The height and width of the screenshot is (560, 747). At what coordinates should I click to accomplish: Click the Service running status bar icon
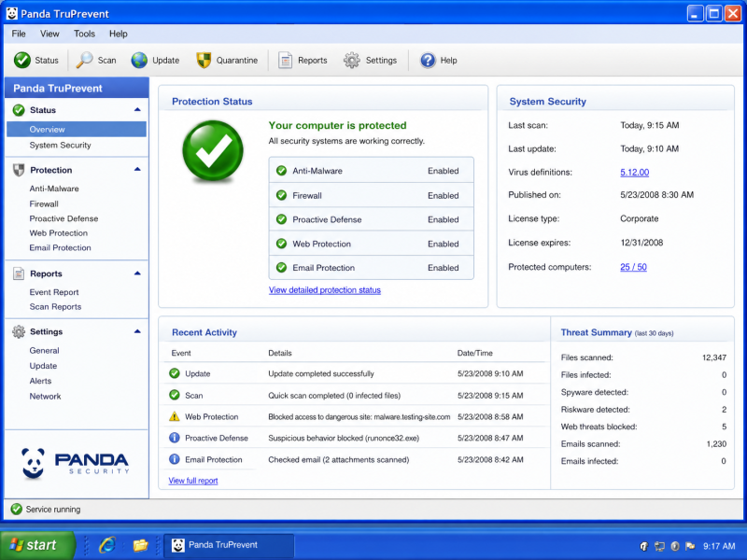point(16,509)
